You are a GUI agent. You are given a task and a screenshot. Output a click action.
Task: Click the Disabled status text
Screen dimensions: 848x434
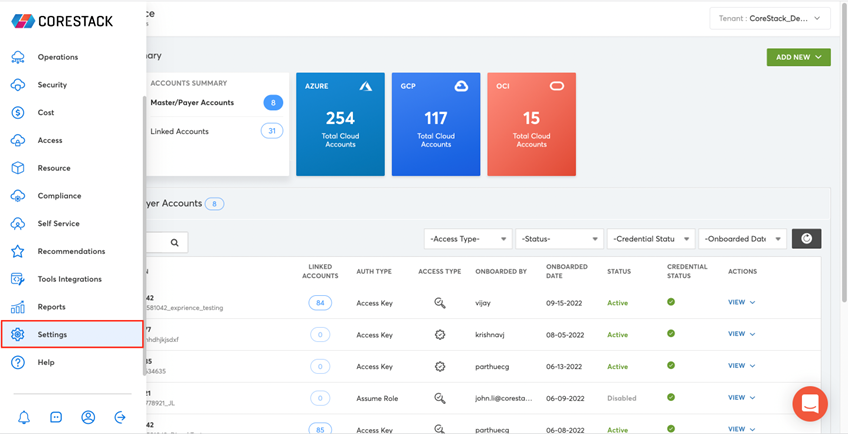pos(621,398)
